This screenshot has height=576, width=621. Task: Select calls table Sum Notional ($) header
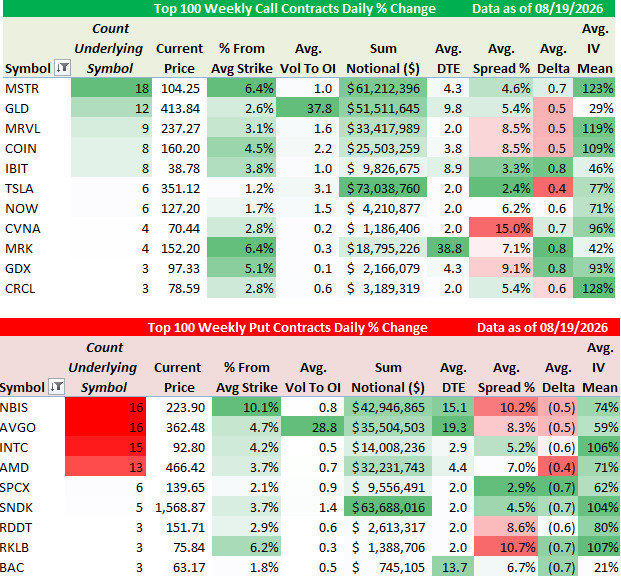click(383, 58)
